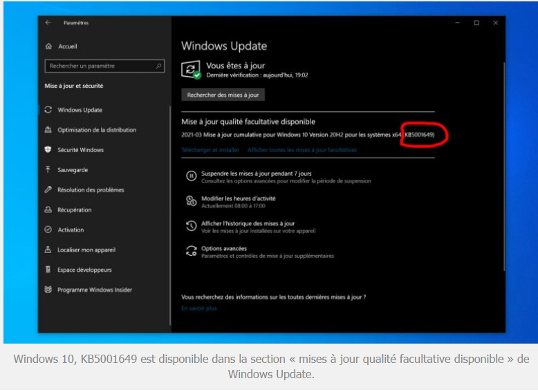Screen dimensions: 538x392
Task: Click the En savoir plus link
Action: coord(199,308)
